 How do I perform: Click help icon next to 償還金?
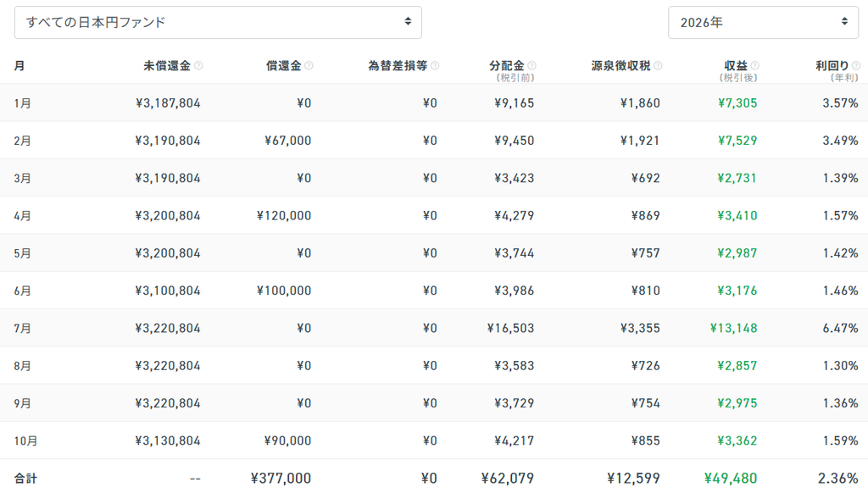tap(309, 66)
